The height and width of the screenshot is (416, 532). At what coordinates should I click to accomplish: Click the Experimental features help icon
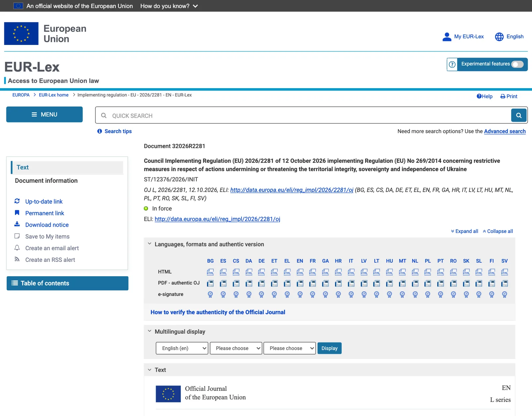[452, 64]
